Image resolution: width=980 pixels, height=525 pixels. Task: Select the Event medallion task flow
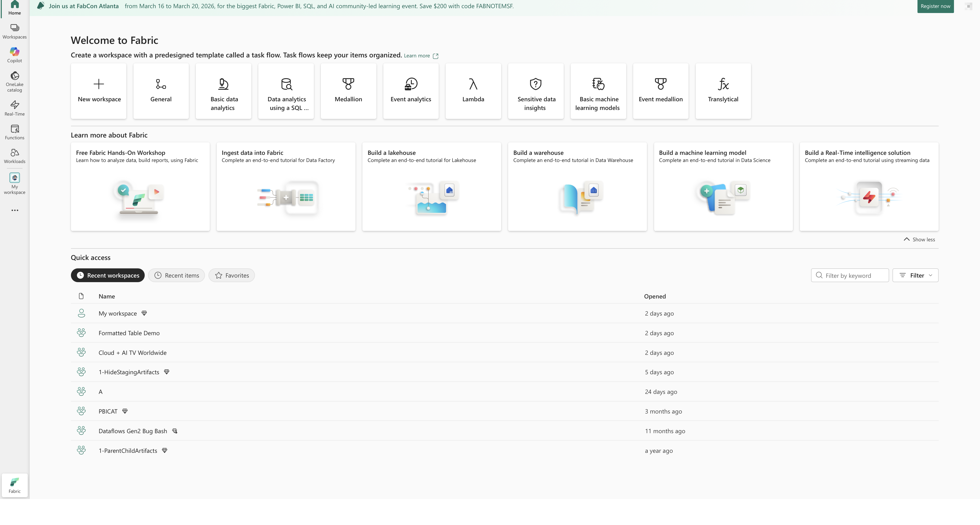pos(661,91)
